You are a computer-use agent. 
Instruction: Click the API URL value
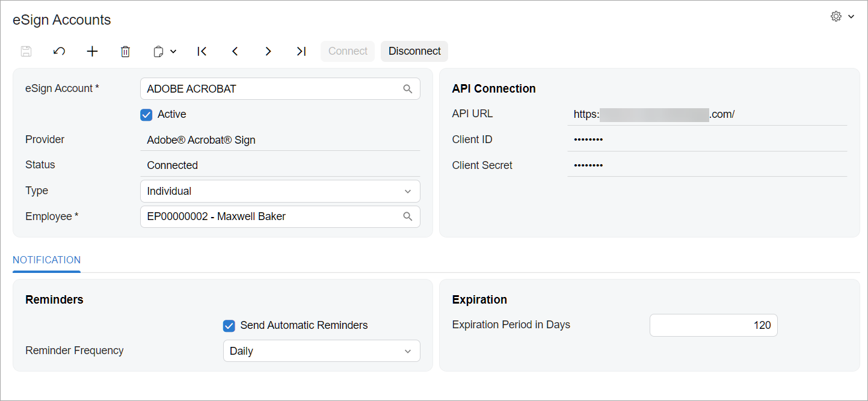654,114
